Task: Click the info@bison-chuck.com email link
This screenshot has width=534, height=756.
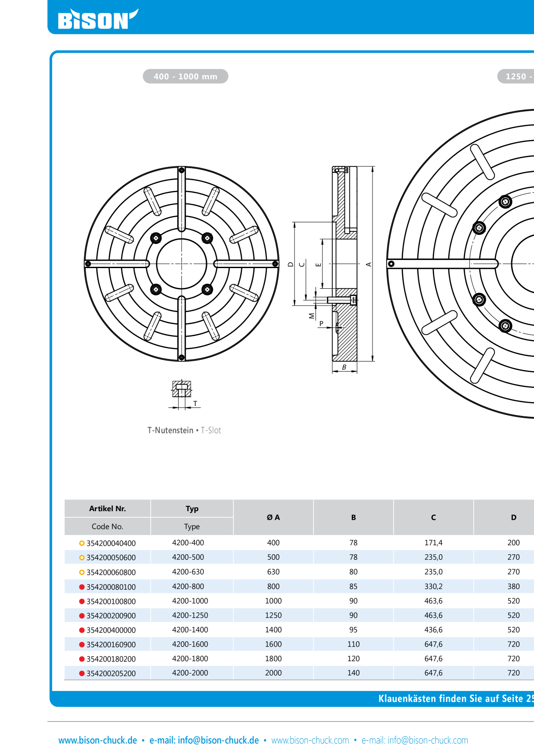Action: point(428,740)
